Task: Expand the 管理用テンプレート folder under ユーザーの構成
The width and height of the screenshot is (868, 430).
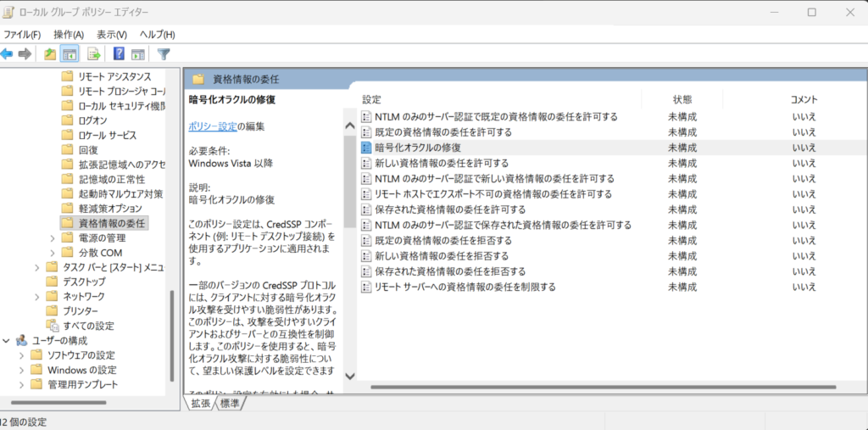Action: 21,384
